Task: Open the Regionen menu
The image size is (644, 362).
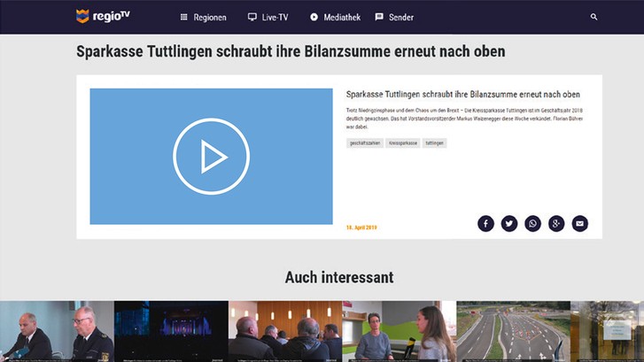Action: [x=203, y=17]
